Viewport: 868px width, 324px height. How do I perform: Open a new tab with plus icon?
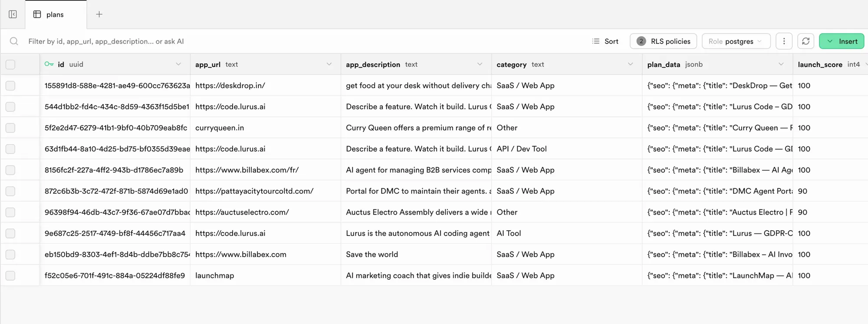(99, 14)
